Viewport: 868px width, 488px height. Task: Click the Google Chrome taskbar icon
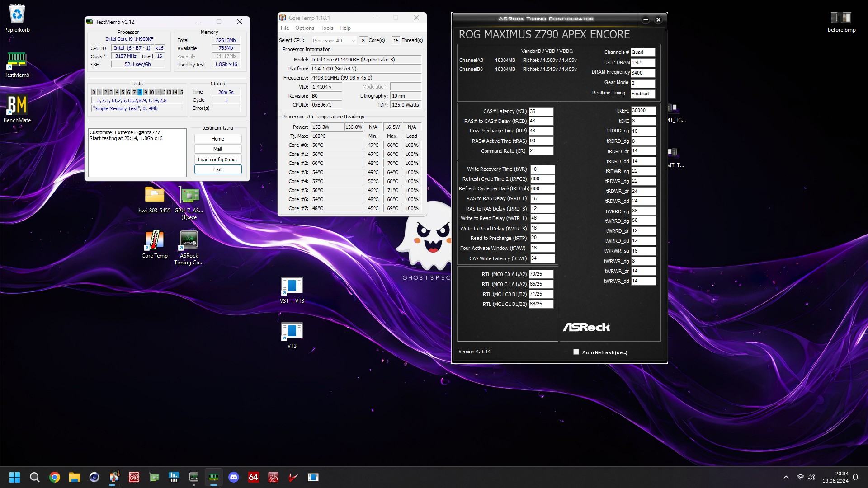coord(55,477)
